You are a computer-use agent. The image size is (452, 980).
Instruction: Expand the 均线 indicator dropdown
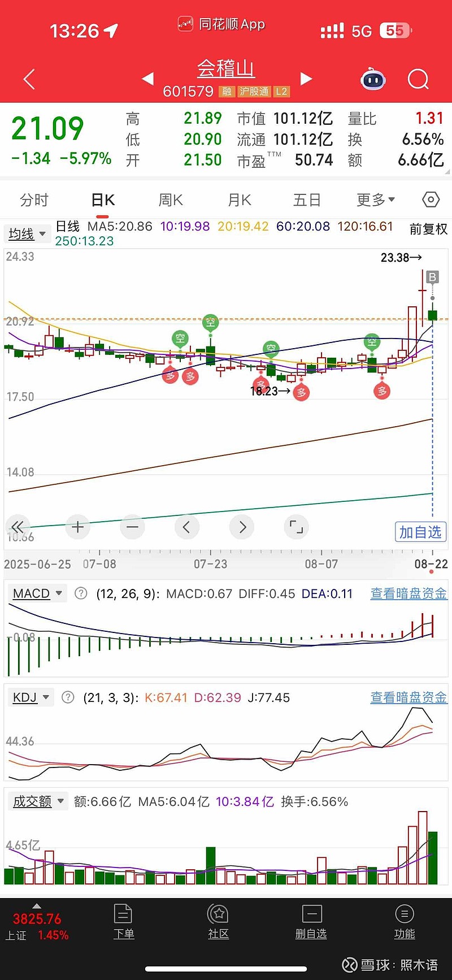[27, 233]
